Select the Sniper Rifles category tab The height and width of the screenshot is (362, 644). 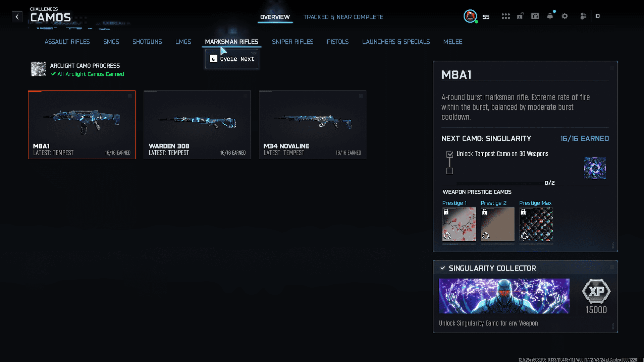pos(292,42)
